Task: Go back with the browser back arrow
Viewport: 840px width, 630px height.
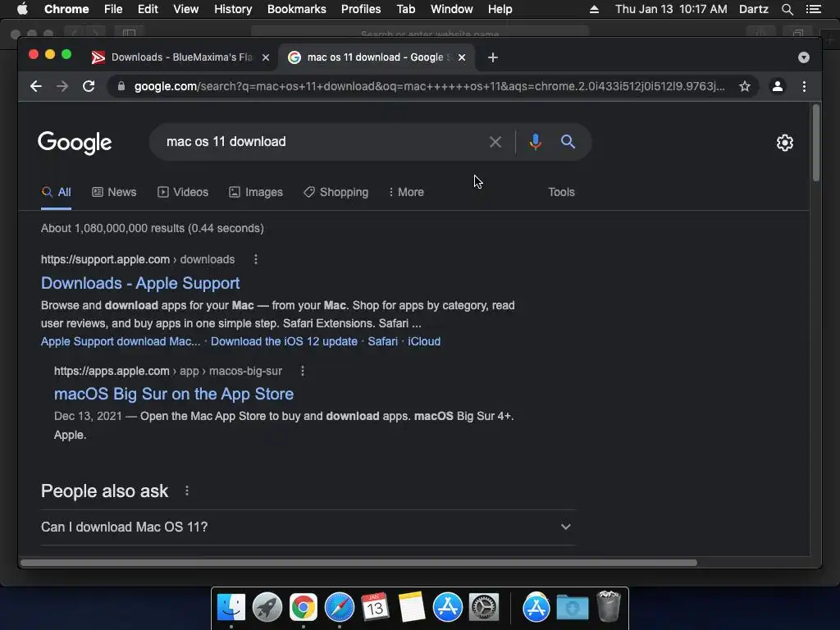Action: pyautogui.click(x=36, y=86)
